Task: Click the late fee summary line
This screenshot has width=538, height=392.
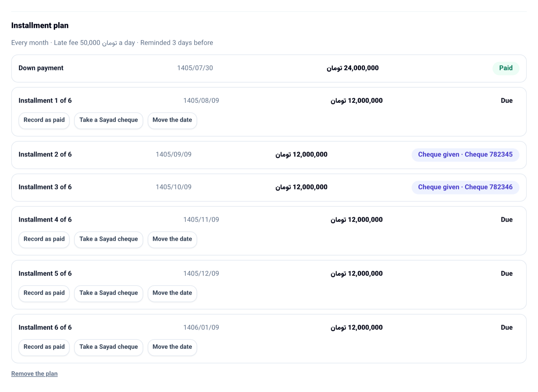Action: [x=112, y=43]
